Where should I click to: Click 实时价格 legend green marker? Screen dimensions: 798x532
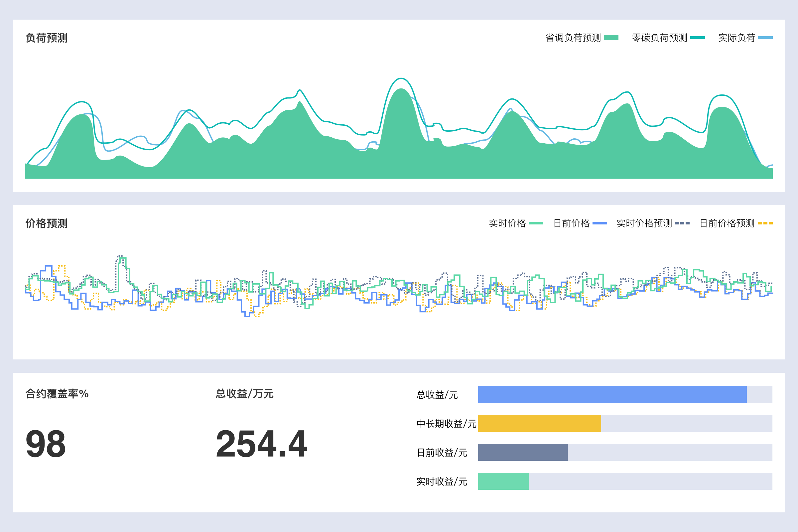click(536, 223)
